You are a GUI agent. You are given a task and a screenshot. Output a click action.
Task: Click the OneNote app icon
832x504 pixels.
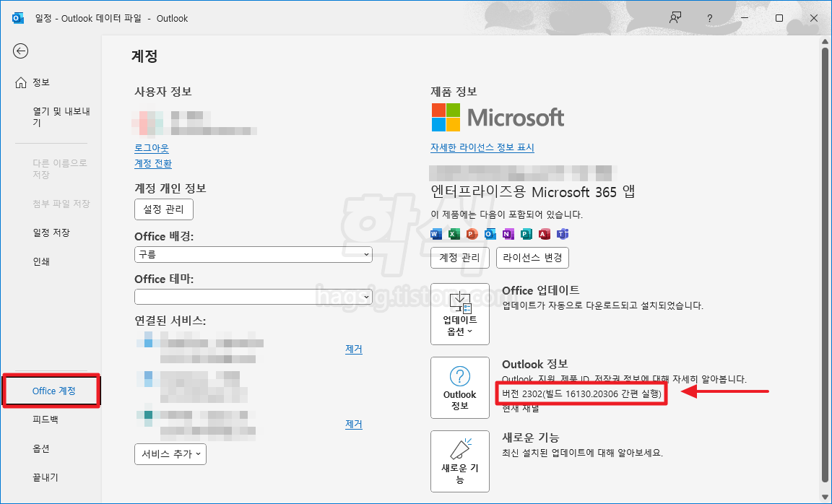click(x=508, y=234)
